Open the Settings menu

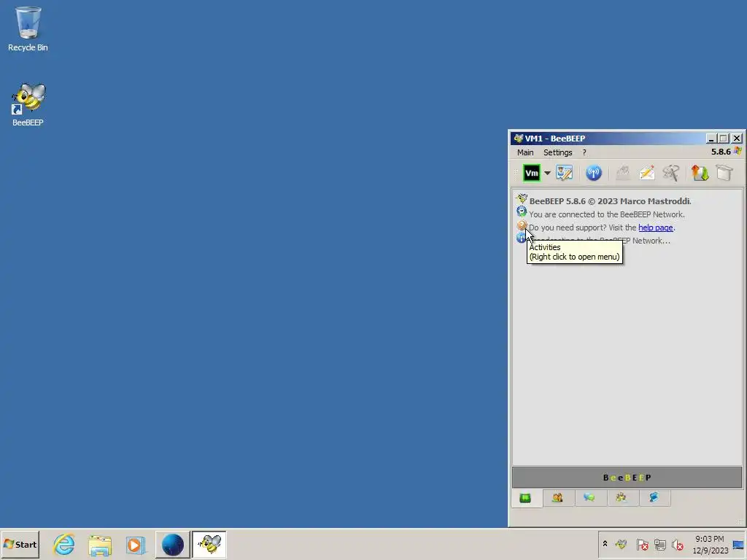[558, 152]
